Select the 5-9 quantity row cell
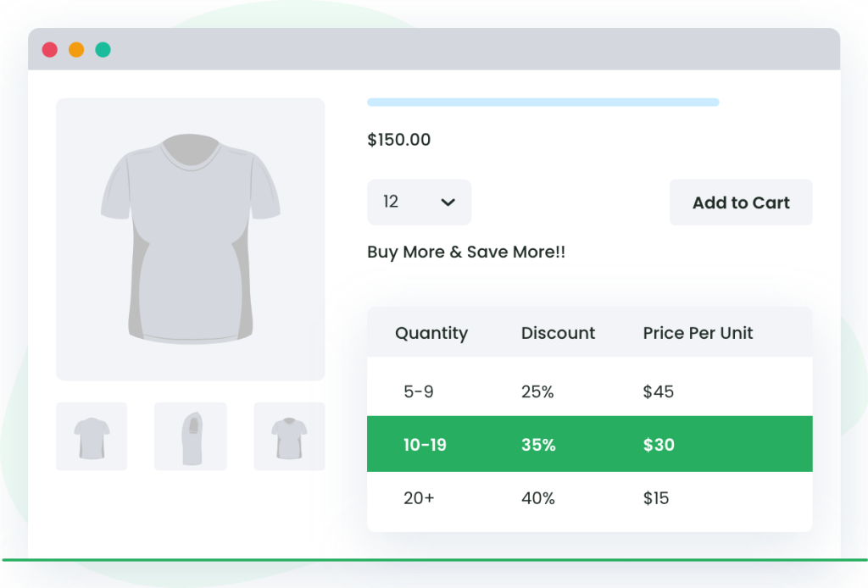868x588 pixels. (419, 391)
